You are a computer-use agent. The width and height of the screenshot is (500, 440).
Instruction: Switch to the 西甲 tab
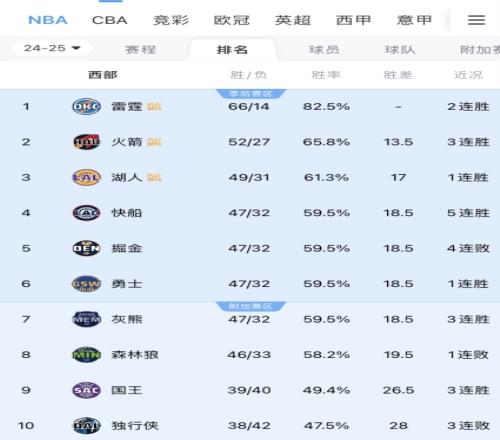click(x=353, y=20)
